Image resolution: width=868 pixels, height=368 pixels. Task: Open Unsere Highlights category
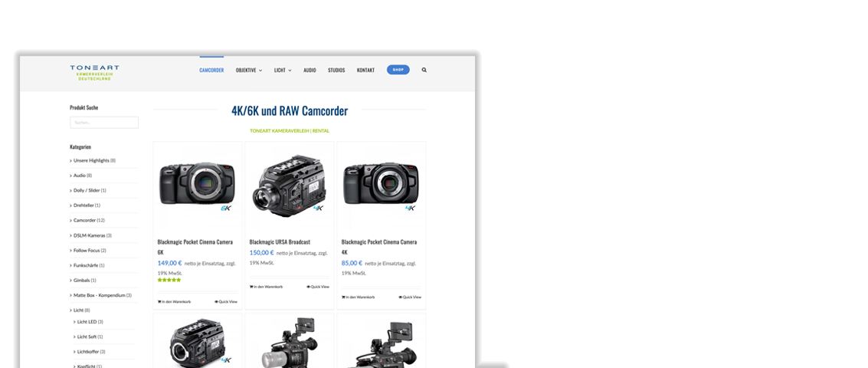click(94, 161)
